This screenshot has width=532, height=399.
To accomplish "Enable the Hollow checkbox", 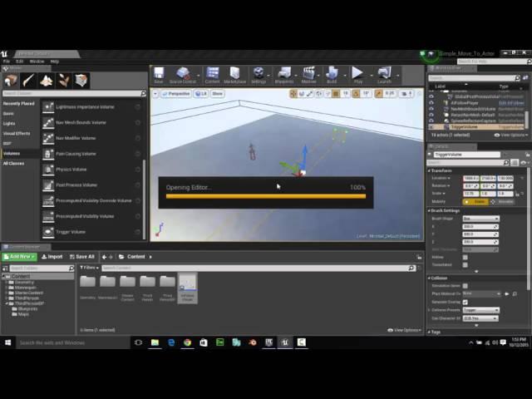I will click(465, 257).
